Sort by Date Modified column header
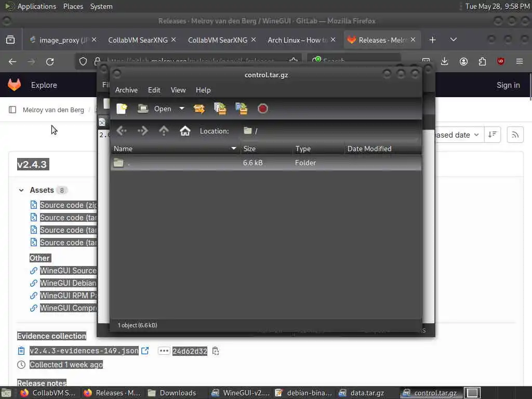 click(x=383, y=149)
